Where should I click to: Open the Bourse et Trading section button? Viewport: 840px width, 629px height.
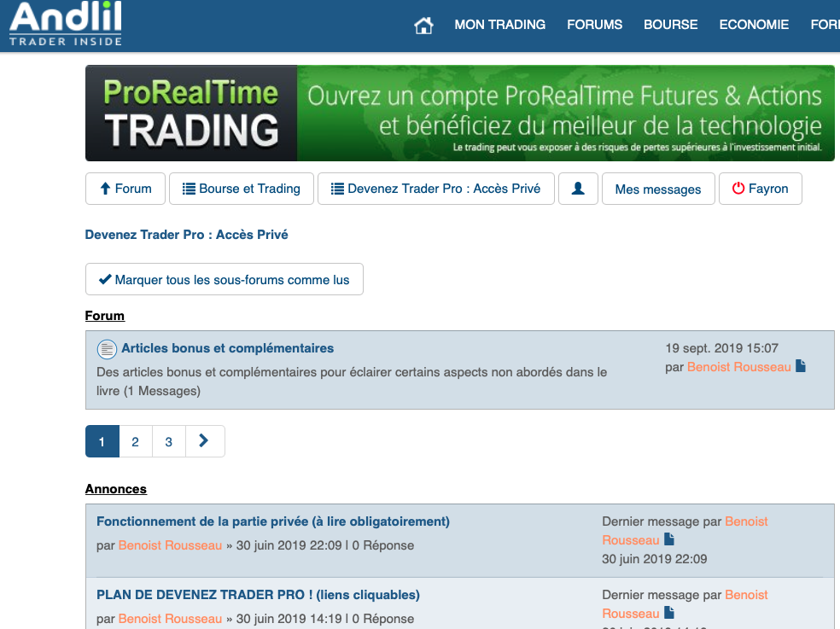point(242,189)
